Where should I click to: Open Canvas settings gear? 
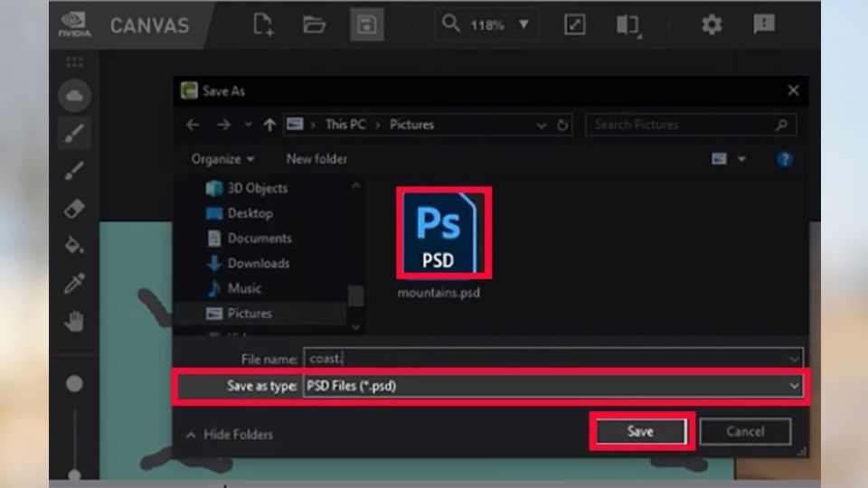pos(712,24)
